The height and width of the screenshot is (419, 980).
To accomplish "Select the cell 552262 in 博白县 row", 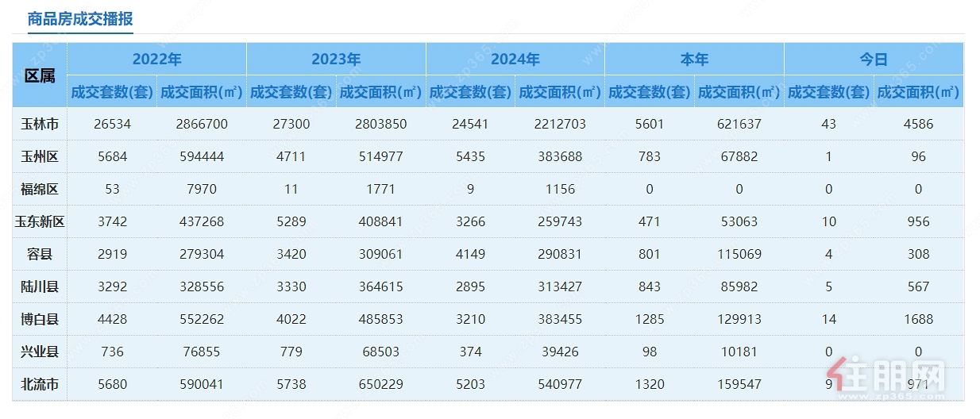I will 202,319.
